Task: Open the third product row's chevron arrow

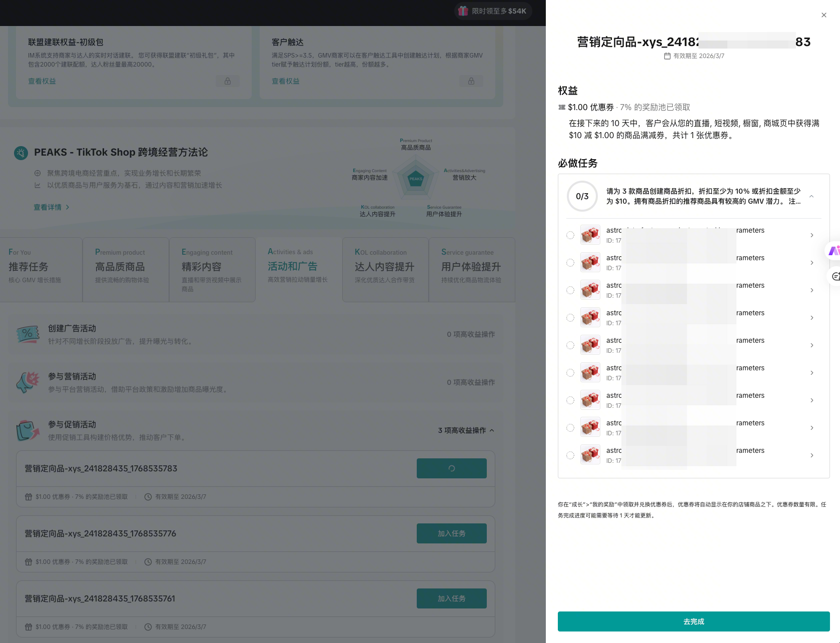Action: (x=811, y=290)
